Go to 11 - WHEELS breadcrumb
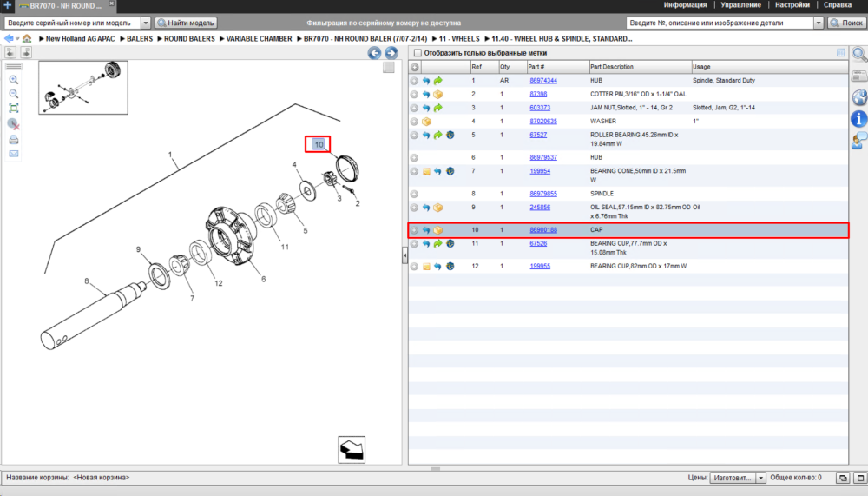 tap(459, 39)
